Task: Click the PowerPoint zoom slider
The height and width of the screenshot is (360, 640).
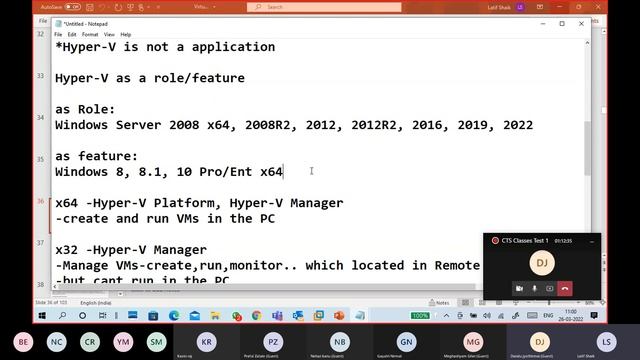Action: tap(549, 302)
